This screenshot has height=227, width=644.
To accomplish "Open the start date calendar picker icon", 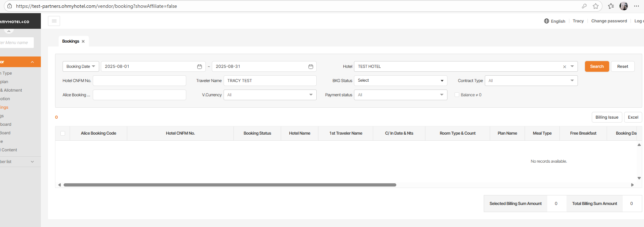I will point(199,67).
